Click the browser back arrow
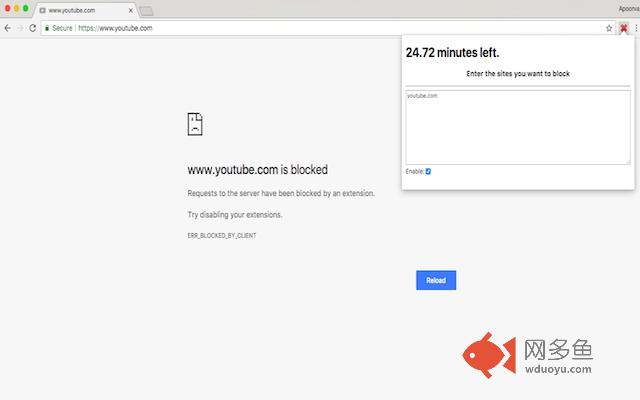The image size is (640, 400). point(8,28)
